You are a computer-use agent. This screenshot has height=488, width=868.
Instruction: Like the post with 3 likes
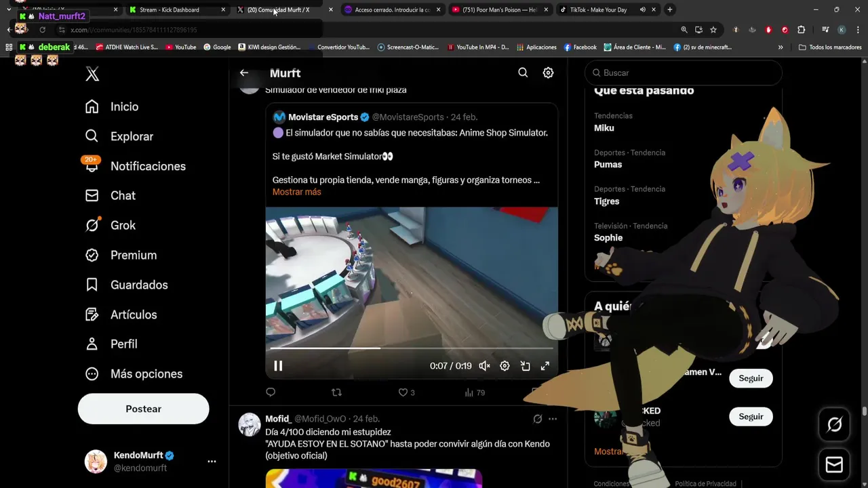point(406,392)
